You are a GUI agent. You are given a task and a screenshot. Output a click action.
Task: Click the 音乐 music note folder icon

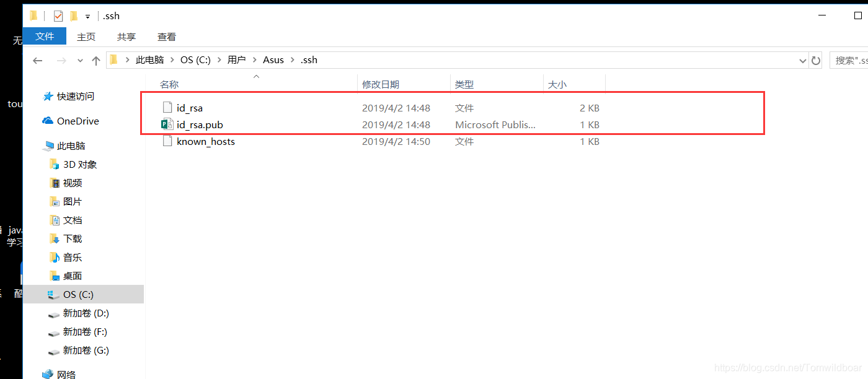coord(54,257)
